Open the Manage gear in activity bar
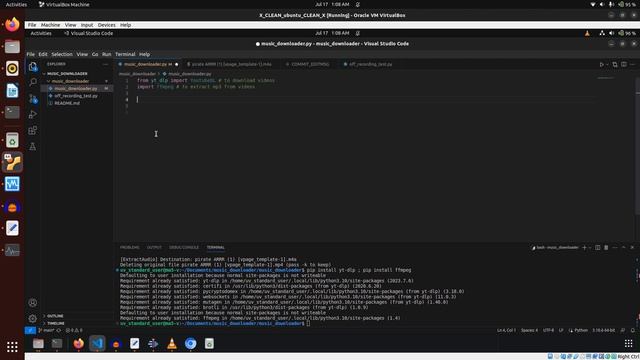The image size is (640, 360). pyautogui.click(x=33, y=318)
